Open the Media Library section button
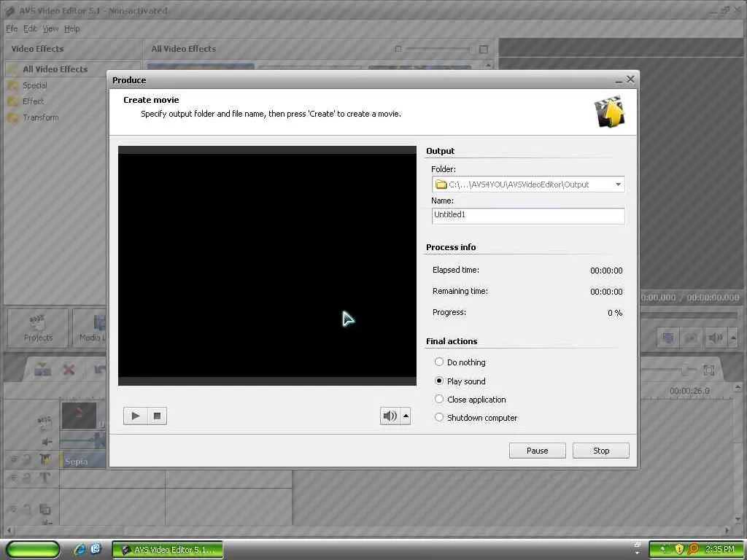The height and width of the screenshot is (560, 747). (90, 327)
